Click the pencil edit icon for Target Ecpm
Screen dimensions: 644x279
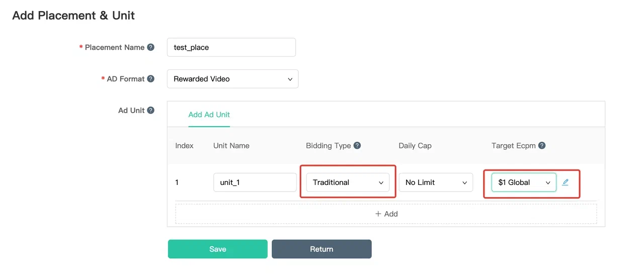click(x=565, y=182)
